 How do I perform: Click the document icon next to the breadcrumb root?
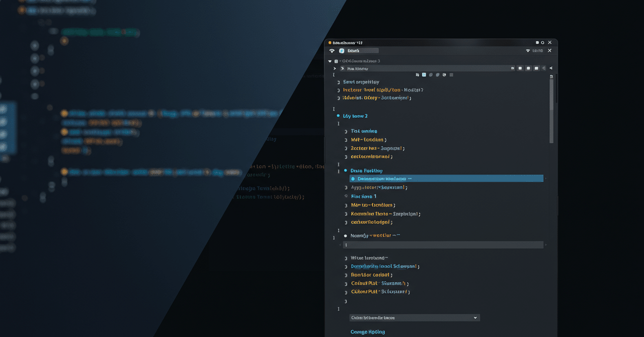click(x=336, y=61)
